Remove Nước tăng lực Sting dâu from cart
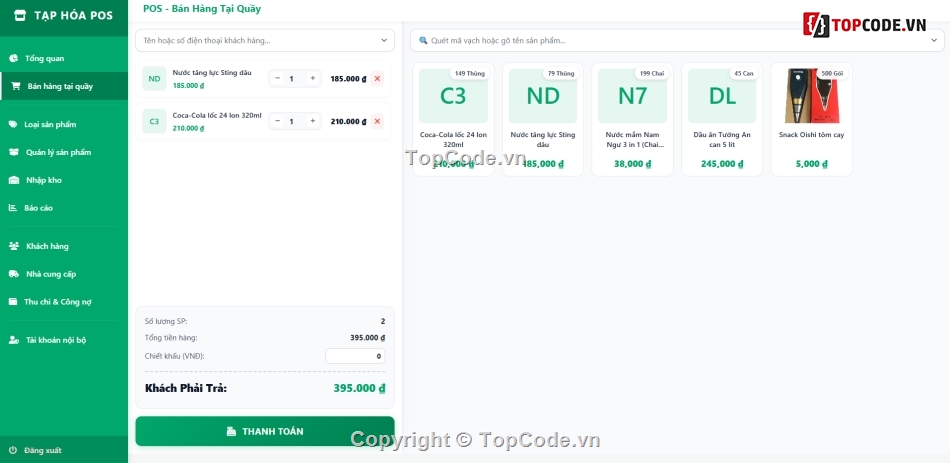Viewport: 950px width, 463px height. (x=377, y=78)
